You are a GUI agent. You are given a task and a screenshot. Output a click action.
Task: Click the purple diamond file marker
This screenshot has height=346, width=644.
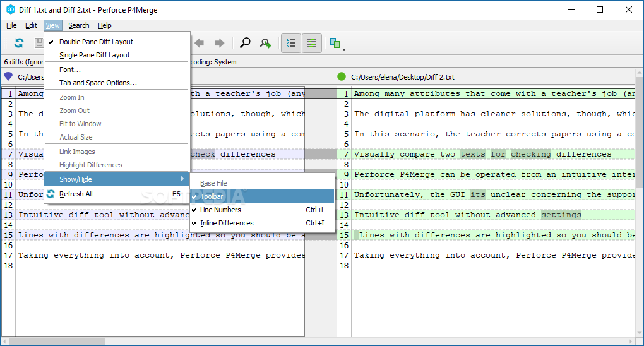click(x=8, y=76)
